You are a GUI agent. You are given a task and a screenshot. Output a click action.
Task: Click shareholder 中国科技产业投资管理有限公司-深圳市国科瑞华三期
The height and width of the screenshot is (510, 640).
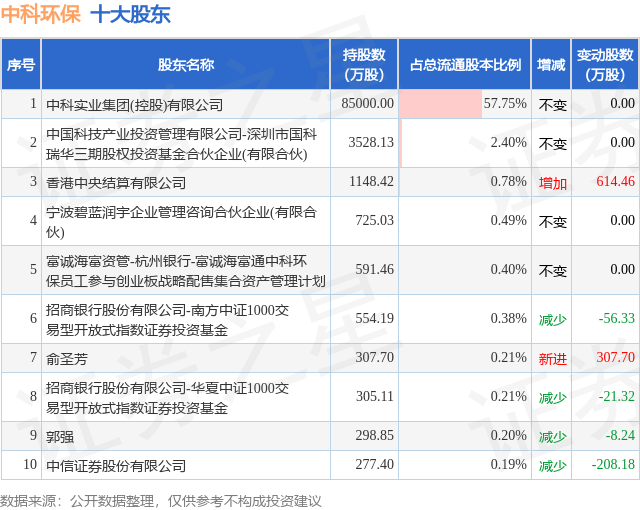tap(181, 144)
